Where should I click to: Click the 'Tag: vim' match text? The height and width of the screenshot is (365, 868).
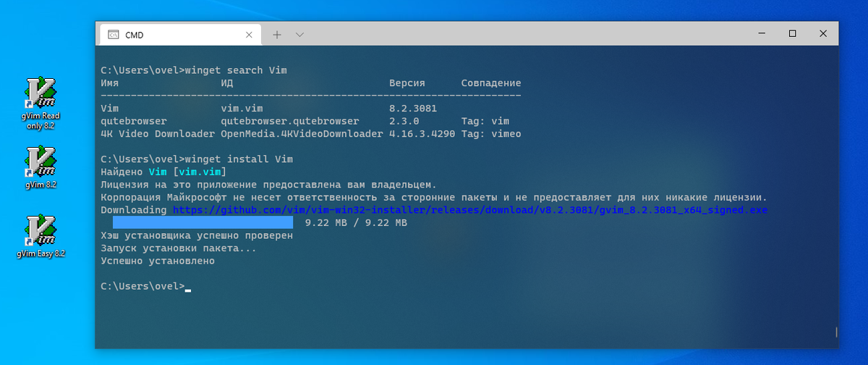pos(485,121)
